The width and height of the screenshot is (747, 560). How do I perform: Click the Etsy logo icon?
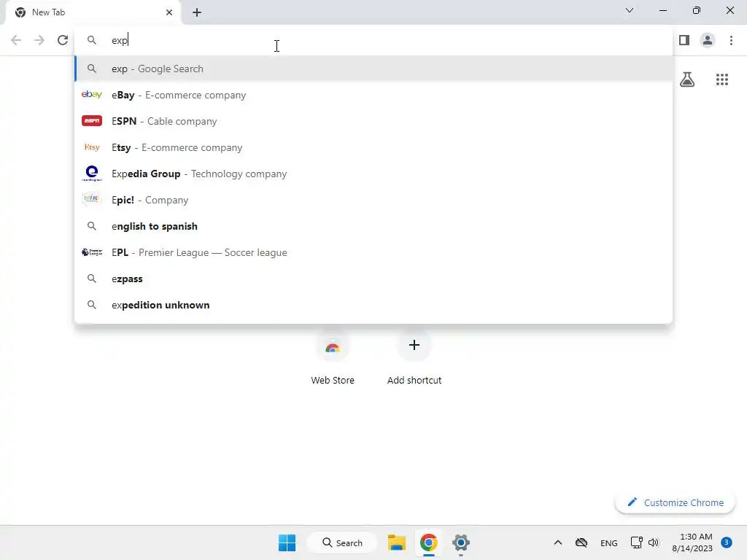click(91, 147)
